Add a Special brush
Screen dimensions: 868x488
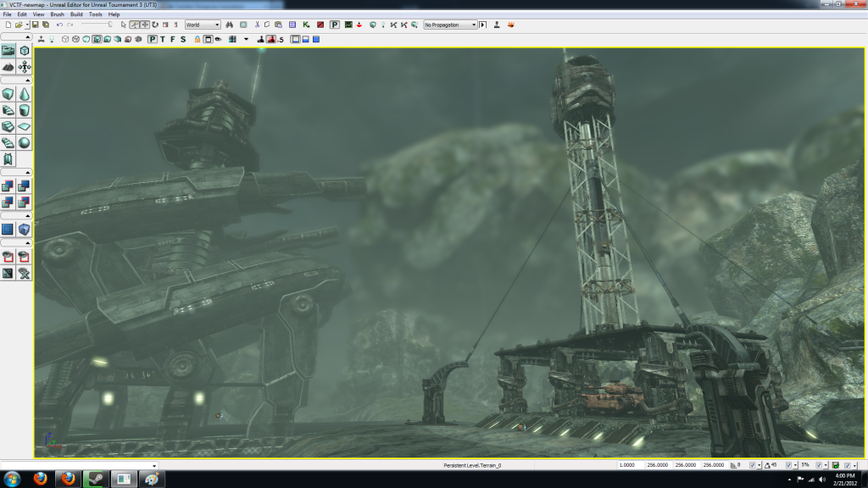pyautogui.click(x=8, y=229)
